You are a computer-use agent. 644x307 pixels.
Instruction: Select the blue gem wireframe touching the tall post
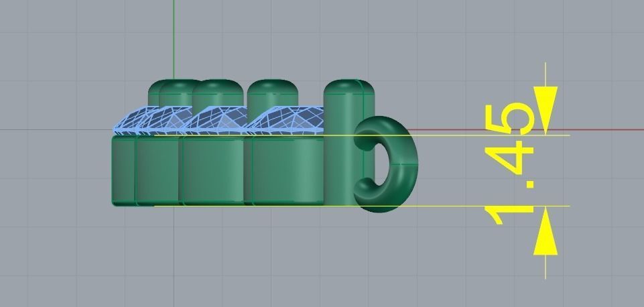(x=285, y=121)
